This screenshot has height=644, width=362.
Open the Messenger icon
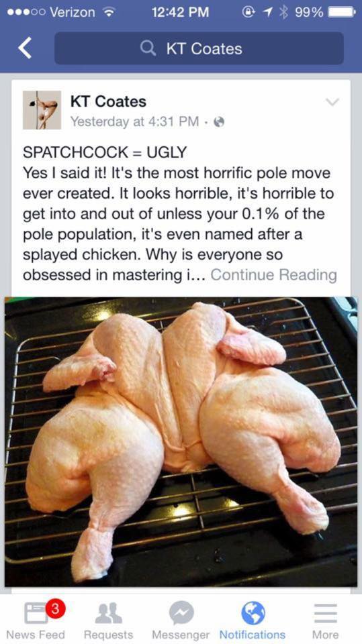point(181,613)
